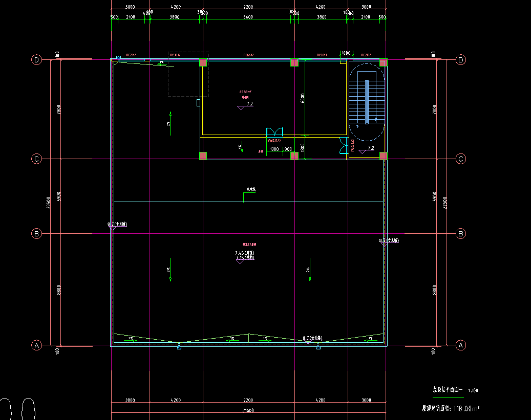Select the right axis bubble labeled C

461,159
